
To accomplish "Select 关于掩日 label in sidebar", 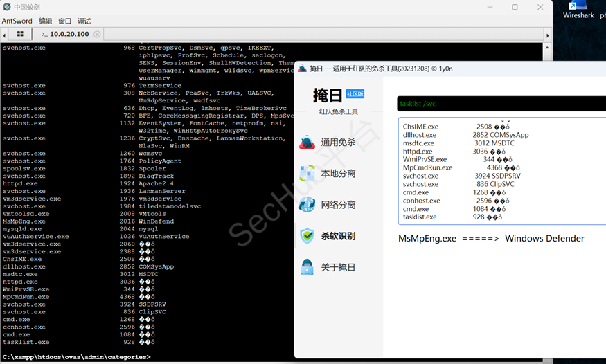I will (x=338, y=268).
